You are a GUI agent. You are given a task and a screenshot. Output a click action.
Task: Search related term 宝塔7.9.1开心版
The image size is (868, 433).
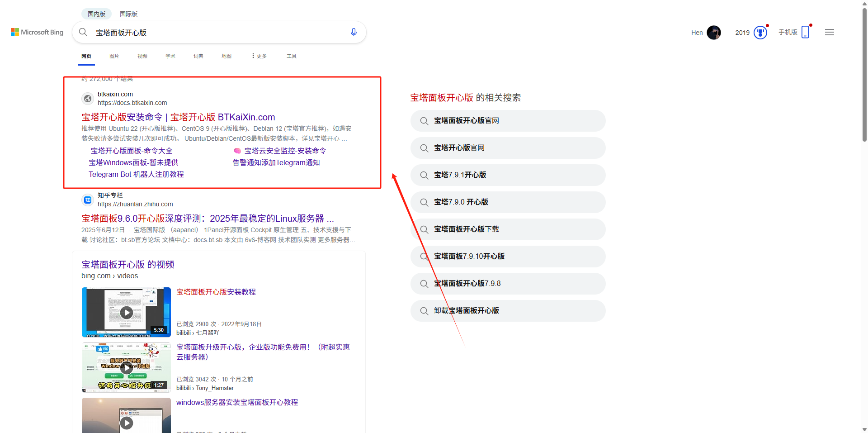point(508,175)
